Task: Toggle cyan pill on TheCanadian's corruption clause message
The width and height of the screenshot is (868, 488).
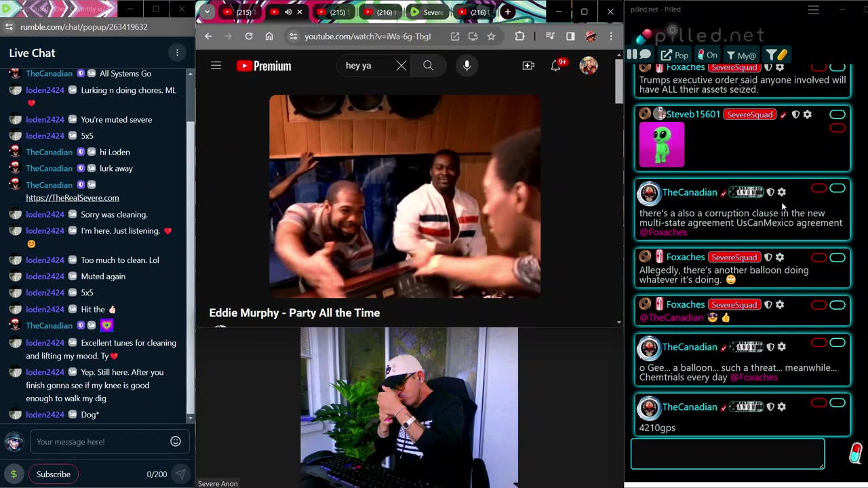Action: [x=837, y=188]
